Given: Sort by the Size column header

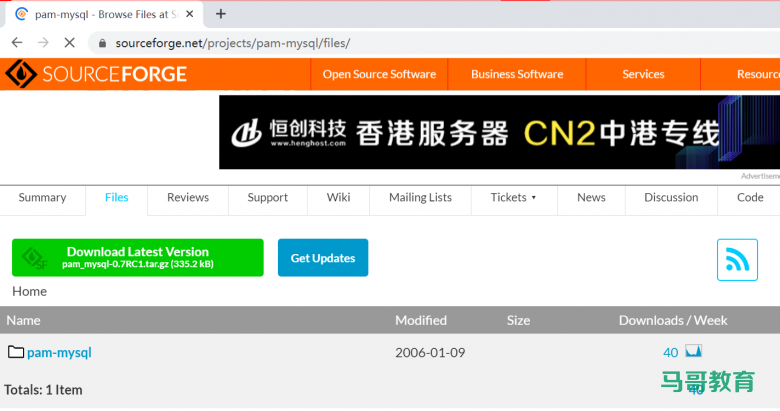Looking at the screenshot, I should (x=518, y=320).
